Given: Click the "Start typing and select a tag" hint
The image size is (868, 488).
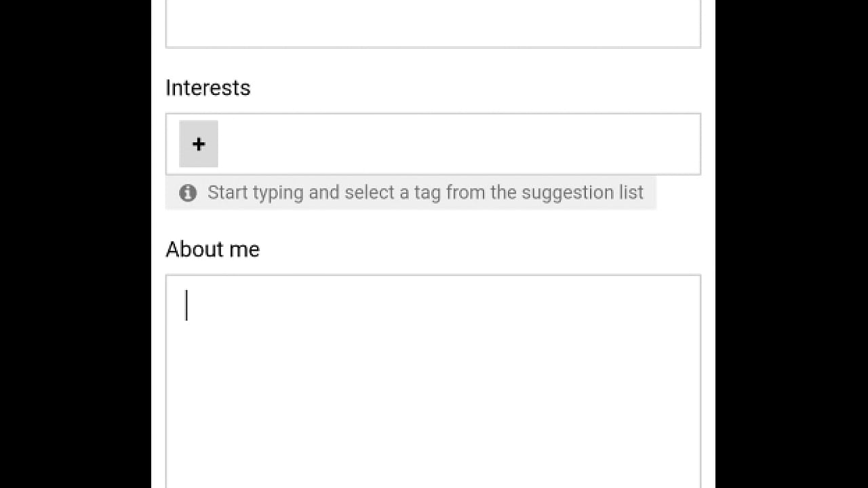Looking at the screenshot, I should (425, 192).
